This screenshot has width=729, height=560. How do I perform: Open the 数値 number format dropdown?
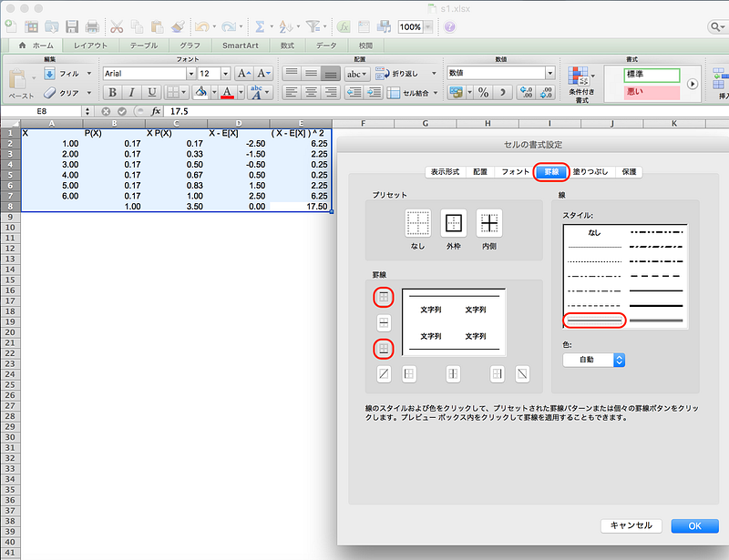pyautogui.click(x=550, y=73)
